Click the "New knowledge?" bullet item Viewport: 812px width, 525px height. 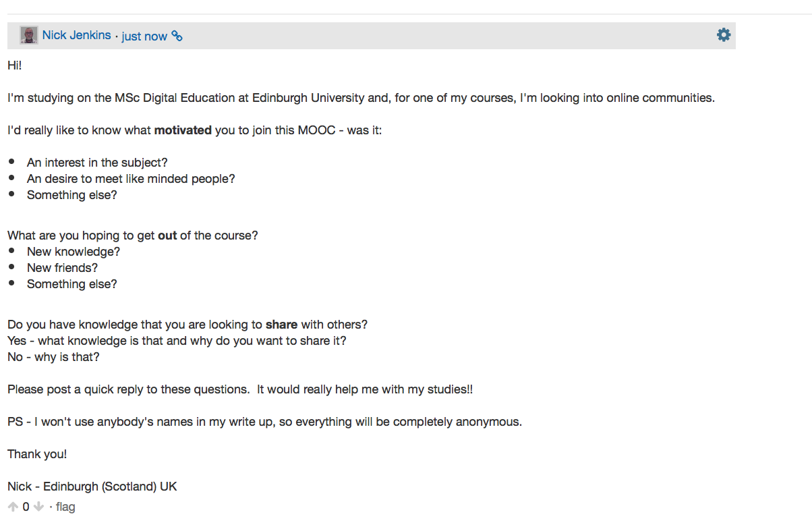(74, 252)
